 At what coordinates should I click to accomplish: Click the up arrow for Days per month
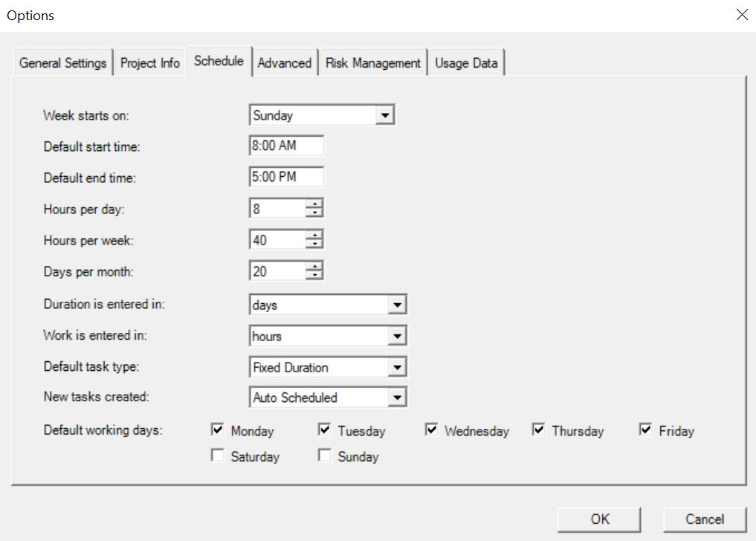tap(315, 266)
